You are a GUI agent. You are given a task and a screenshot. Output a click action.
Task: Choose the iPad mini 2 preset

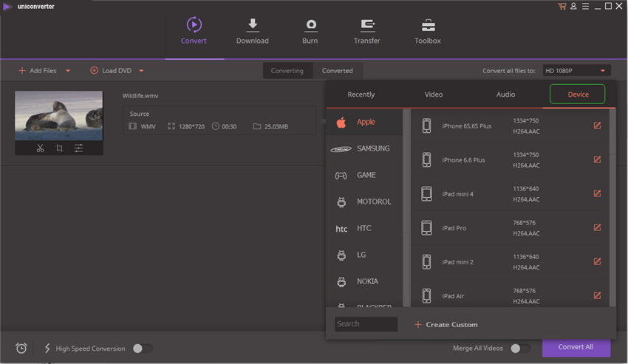(510, 262)
